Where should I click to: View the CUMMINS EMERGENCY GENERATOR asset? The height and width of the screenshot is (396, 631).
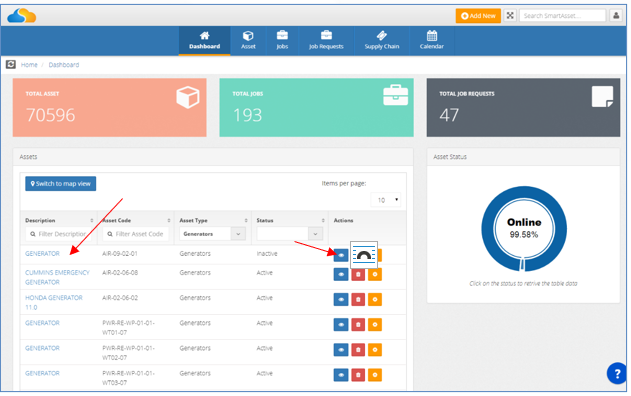point(341,274)
